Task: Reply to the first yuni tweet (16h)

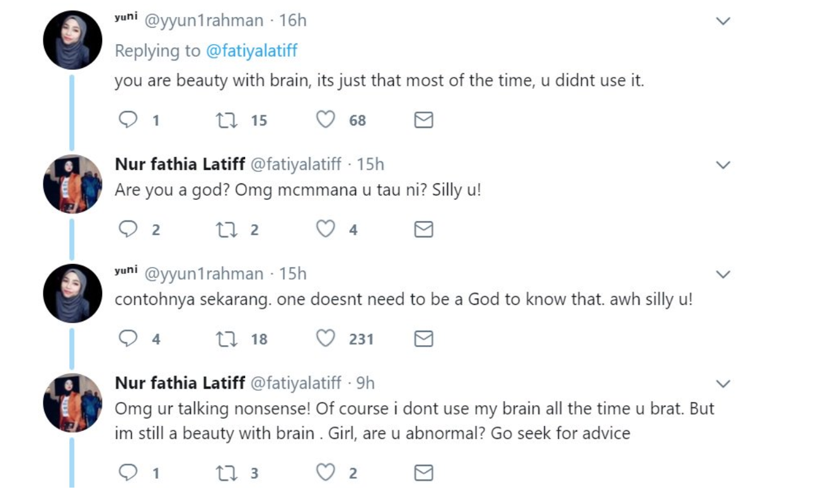Action: click(x=128, y=120)
